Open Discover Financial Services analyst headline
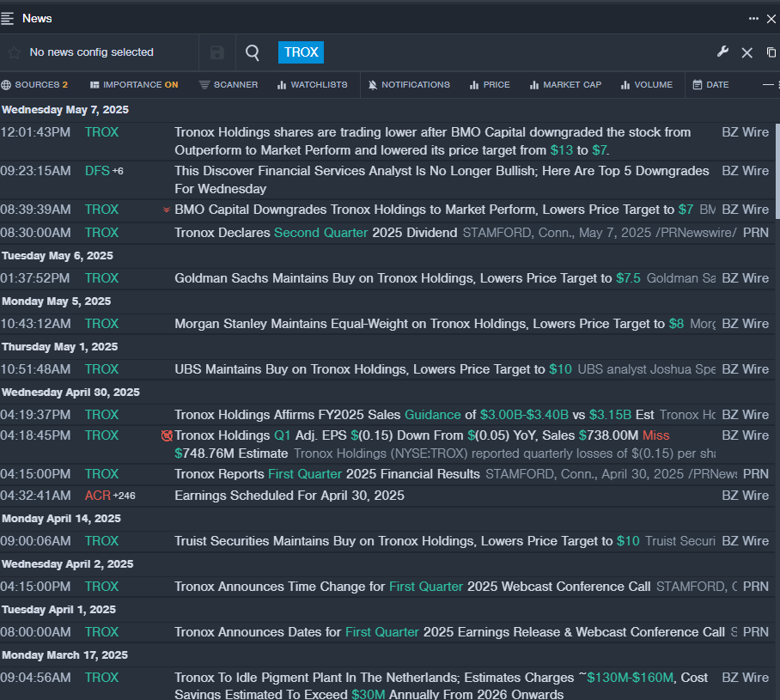This screenshot has width=780, height=700. [x=442, y=180]
